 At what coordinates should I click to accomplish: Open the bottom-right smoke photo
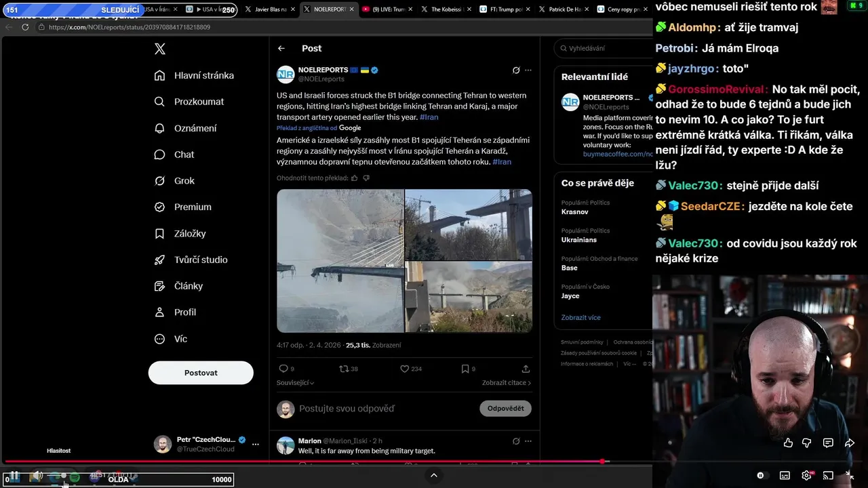pyautogui.click(x=469, y=297)
